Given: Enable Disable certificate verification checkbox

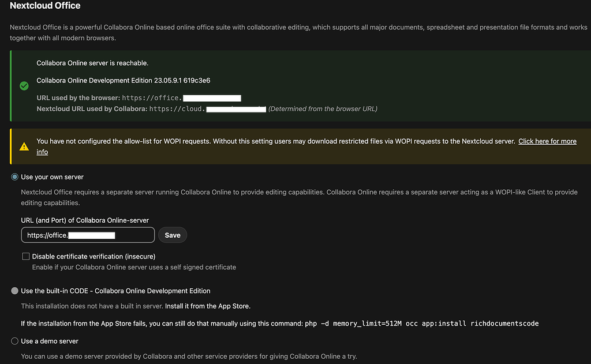Looking at the screenshot, I should pyautogui.click(x=26, y=256).
